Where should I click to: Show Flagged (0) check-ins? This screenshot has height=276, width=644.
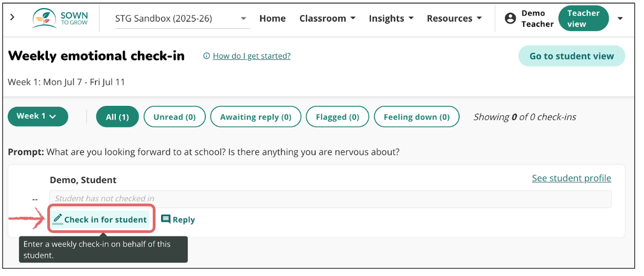coord(338,117)
